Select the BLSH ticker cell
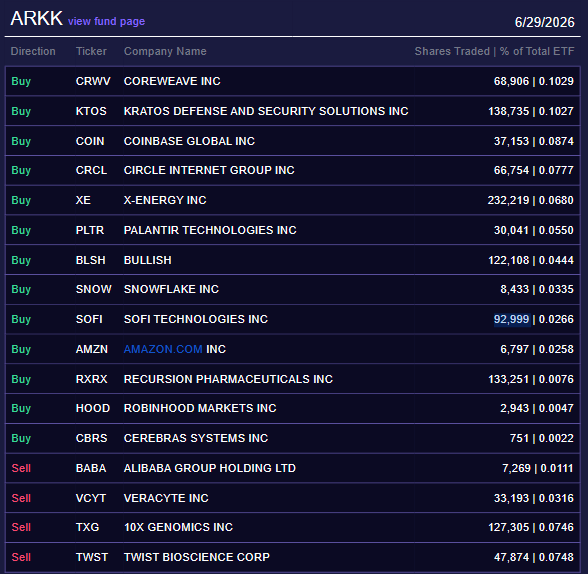Viewport: 588px width, 574px height. coord(91,260)
